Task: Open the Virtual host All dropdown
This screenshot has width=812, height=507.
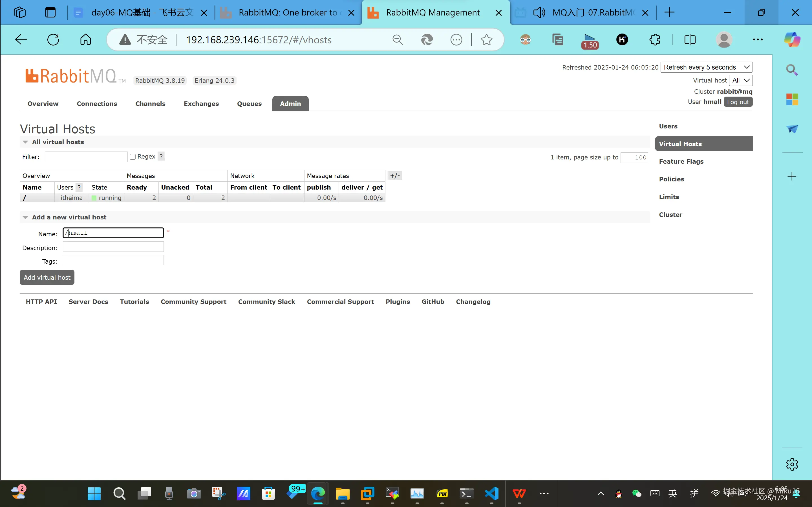Action: point(741,80)
